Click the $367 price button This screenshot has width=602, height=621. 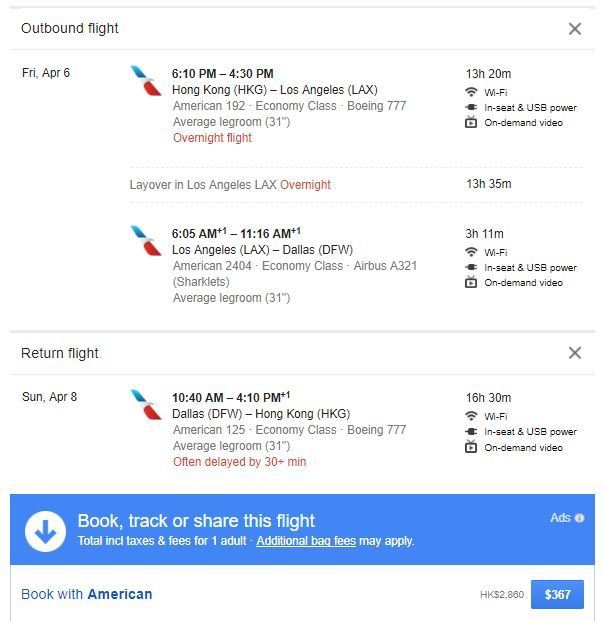point(557,594)
